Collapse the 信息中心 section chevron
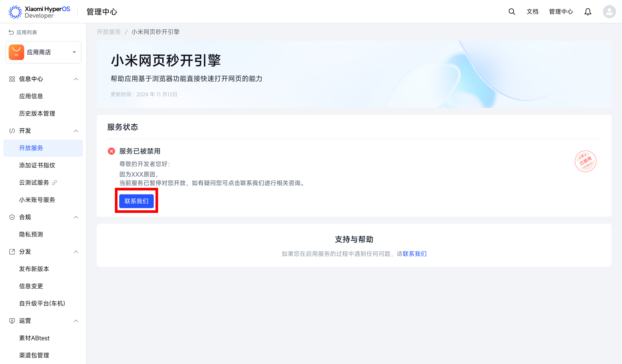The width and height of the screenshot is (622, 364). point(76,79)
